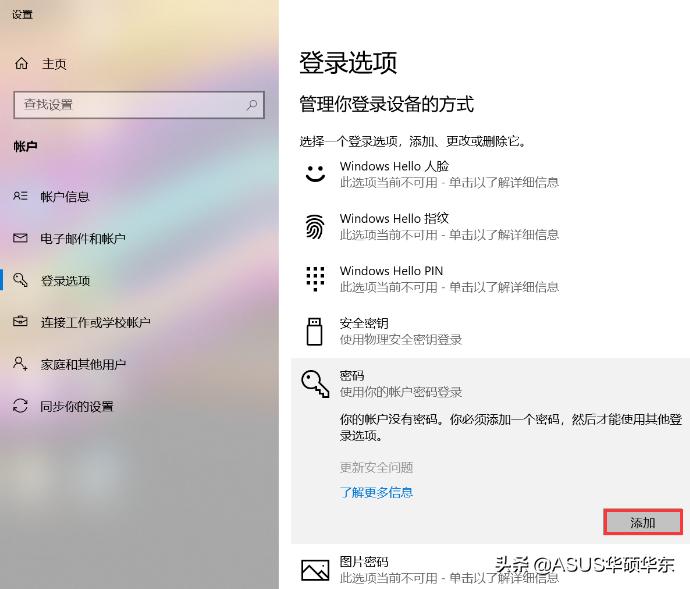690x589 pixels.
Task: Click the key icon next to 登录选项
Action: pyautogui.click(x=20, y=280)
